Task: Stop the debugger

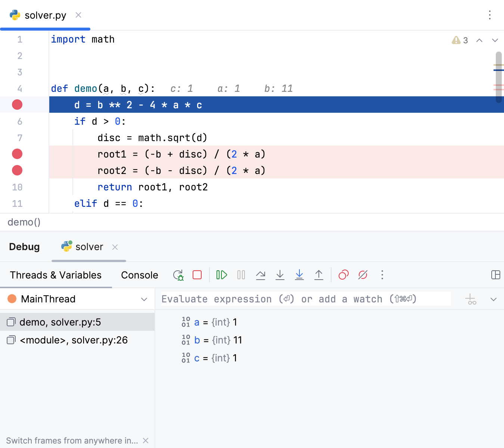Action: (197, 275)
